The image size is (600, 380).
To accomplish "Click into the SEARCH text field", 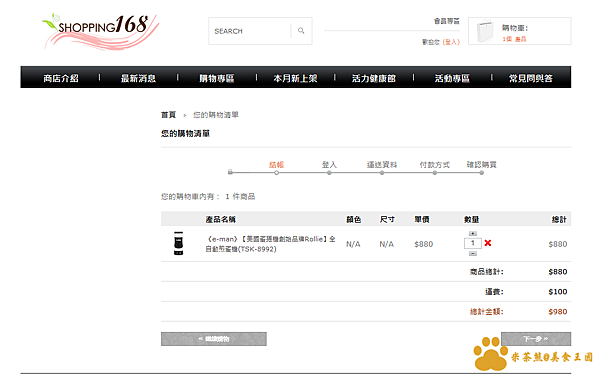I will [249, 31].
